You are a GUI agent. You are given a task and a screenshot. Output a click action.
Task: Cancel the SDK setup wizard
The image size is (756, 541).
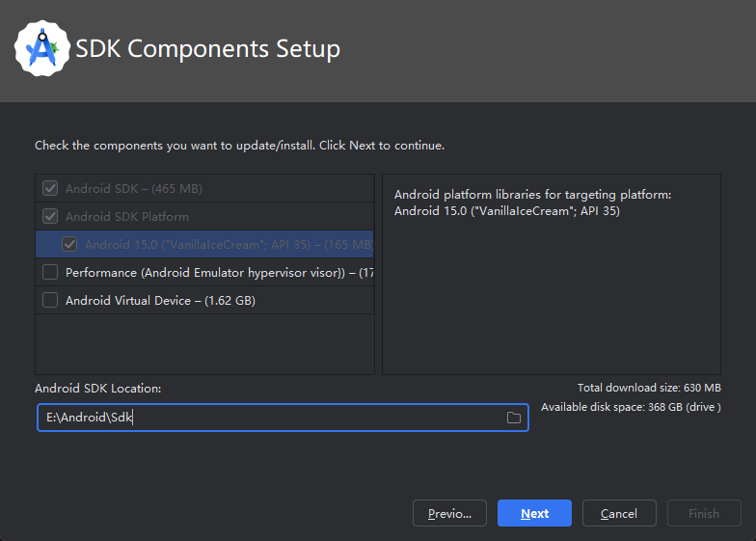click(x=618, y=513)
